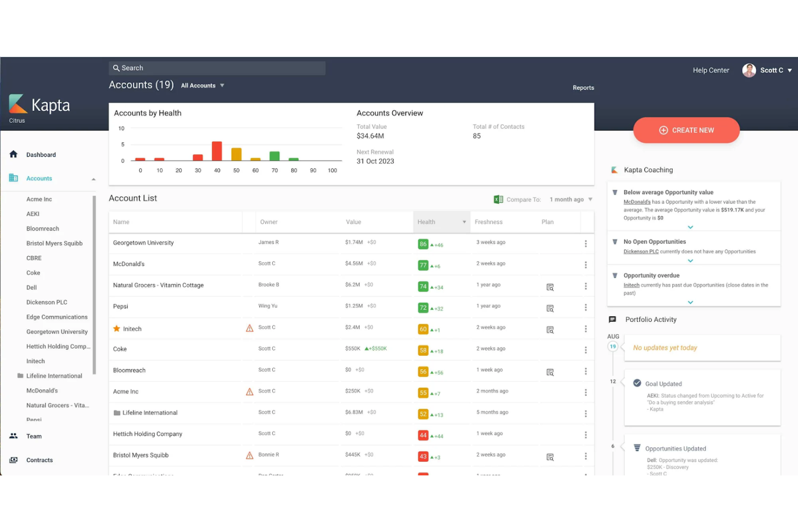Expand No Open Opportunities coaching card
The image size is (798, 532).
(x=690, y=261)
